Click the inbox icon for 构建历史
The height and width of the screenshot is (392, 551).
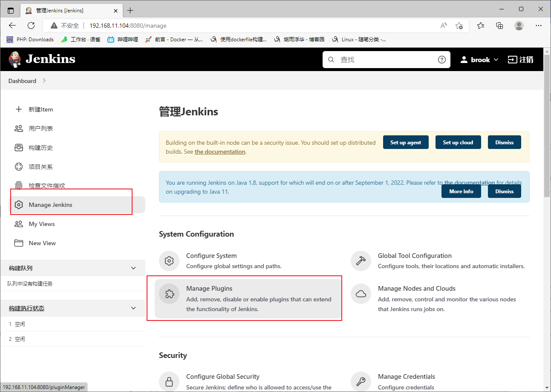(x=18, y=148)
